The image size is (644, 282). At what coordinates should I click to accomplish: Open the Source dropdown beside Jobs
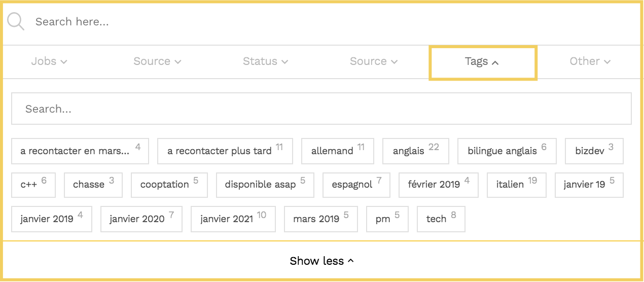157,61
